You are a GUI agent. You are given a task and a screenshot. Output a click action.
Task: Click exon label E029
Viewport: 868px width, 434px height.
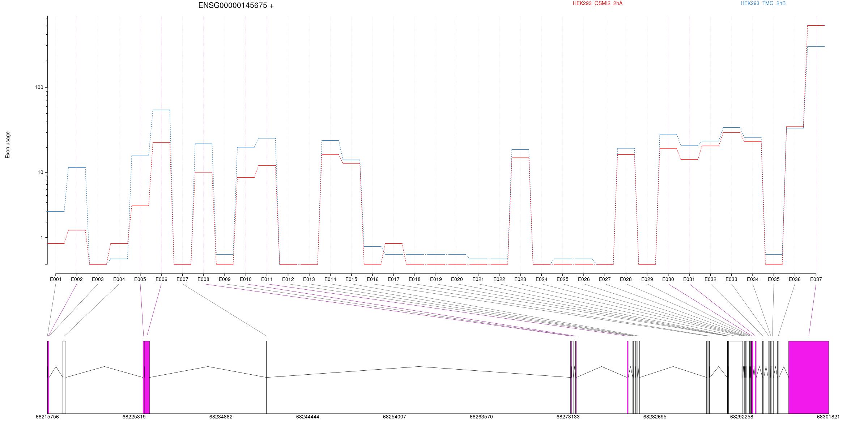tap(647, 279)
